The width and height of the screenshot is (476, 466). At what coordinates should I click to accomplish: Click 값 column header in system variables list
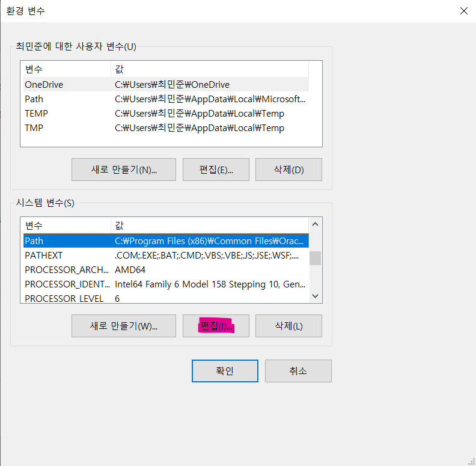click(x=210, y=225)
